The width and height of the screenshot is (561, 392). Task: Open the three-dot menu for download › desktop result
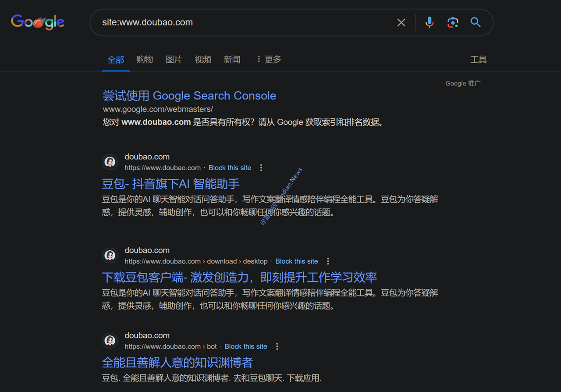328,261
